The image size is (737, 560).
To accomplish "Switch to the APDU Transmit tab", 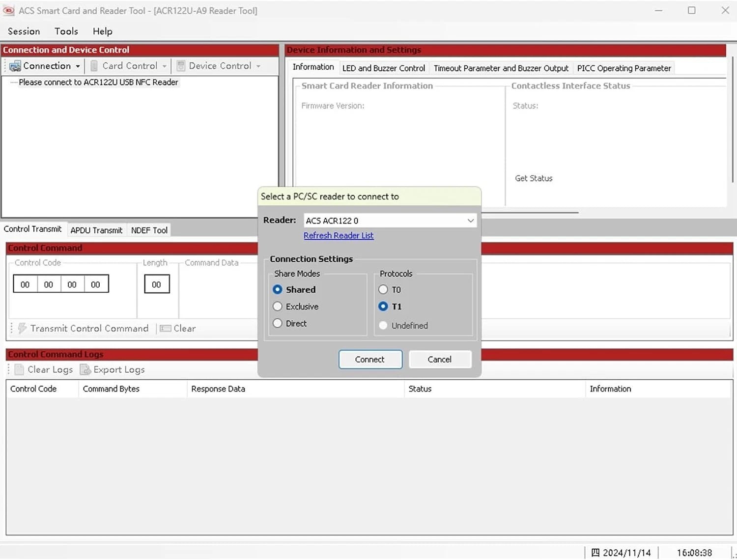I will (x=96, y=230).
